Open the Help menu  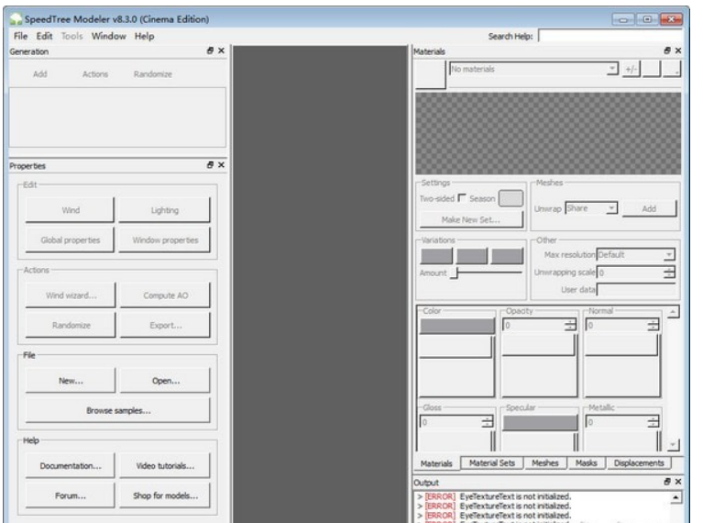tap(144, 36)
